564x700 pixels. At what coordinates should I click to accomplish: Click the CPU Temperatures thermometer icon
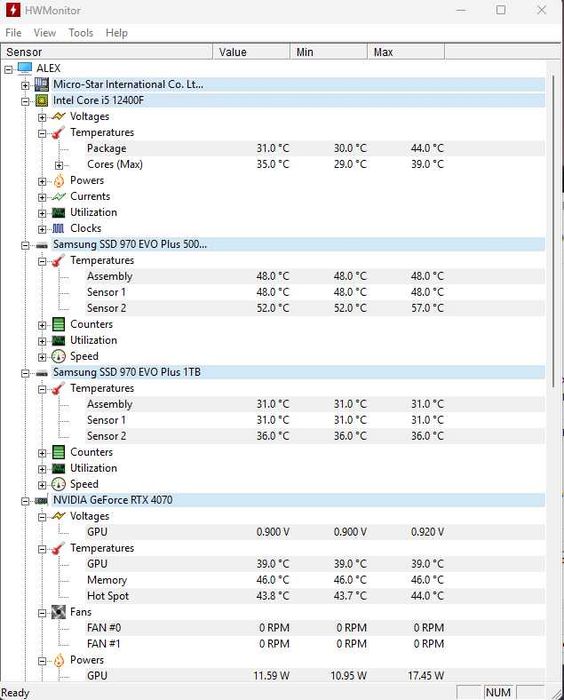click(x=58, y=133)
